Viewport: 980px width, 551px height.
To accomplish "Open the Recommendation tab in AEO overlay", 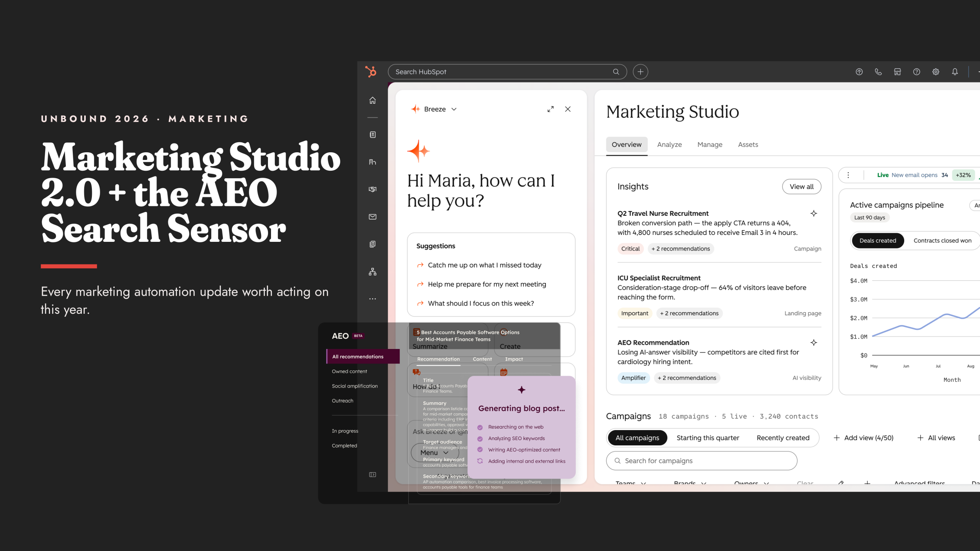I will pos(438,359).
